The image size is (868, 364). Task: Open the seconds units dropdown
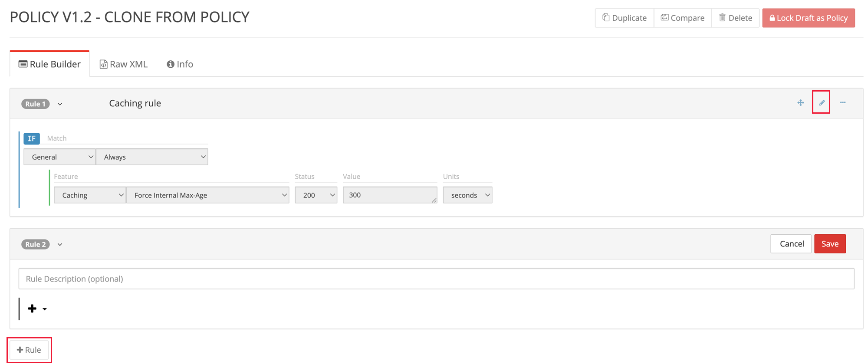point(467,195)
